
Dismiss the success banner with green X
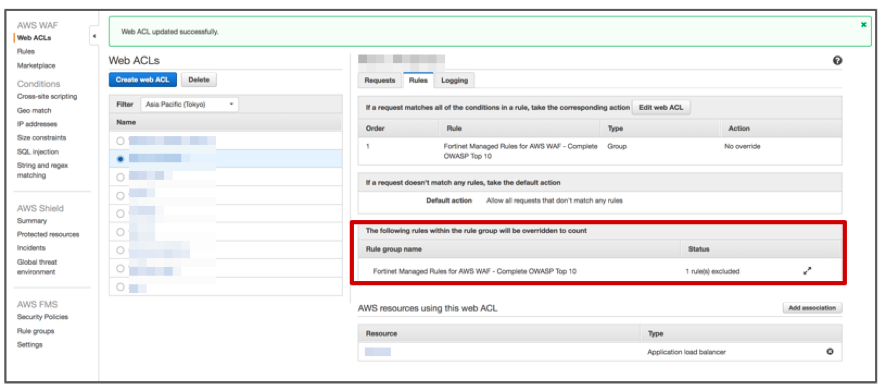[864, 25]
